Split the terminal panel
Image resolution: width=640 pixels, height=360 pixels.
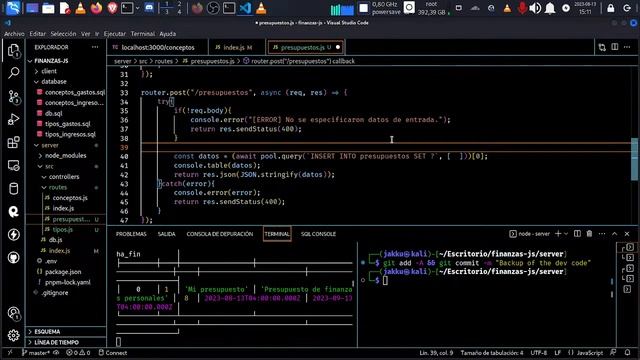pos(577,233)
